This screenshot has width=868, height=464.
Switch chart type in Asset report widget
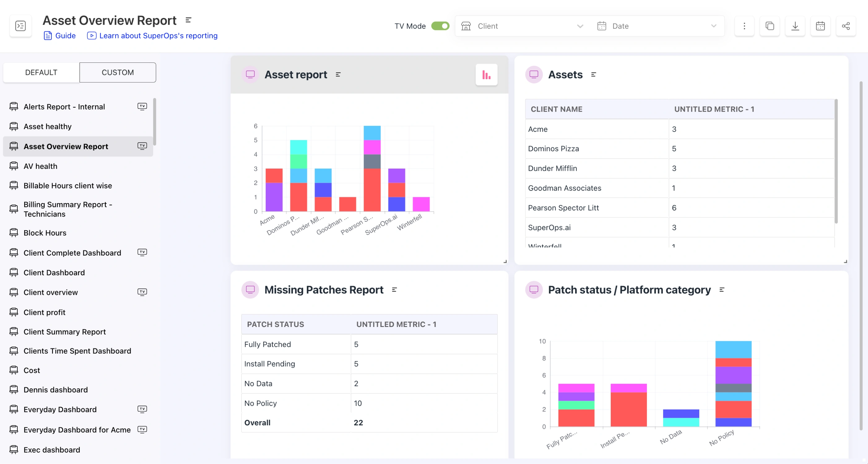[x=486, y=75]
